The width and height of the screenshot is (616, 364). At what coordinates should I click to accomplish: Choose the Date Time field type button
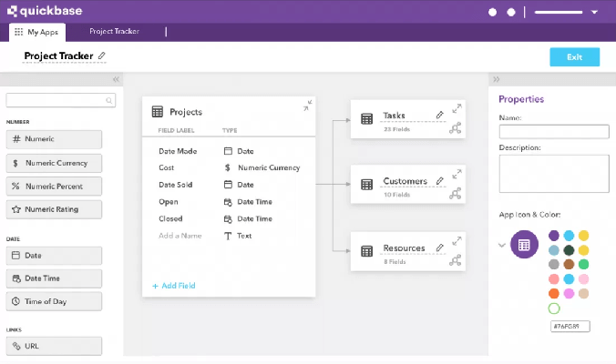54,278
